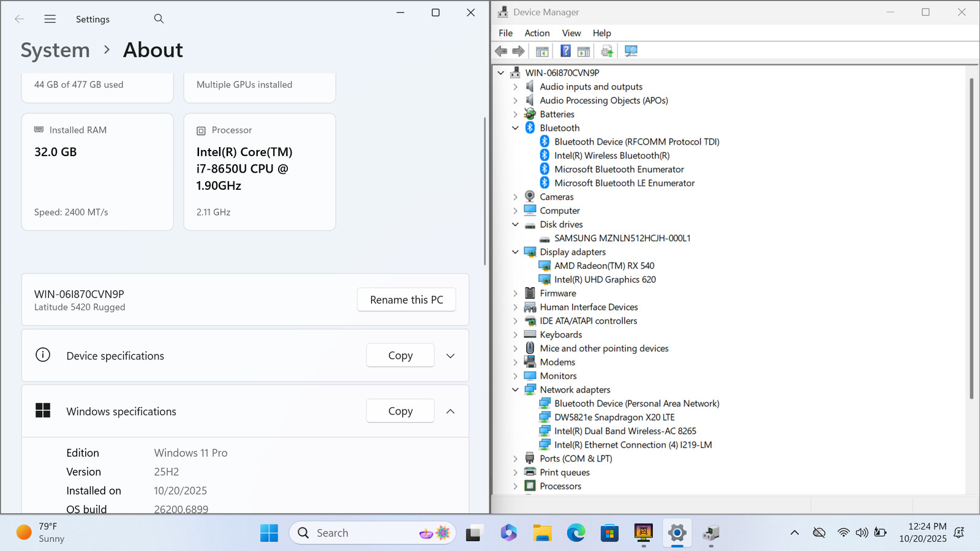Click the Settings search magnifier icon
The height and width of the screenshot is (551, 980).
pos(159,19)
